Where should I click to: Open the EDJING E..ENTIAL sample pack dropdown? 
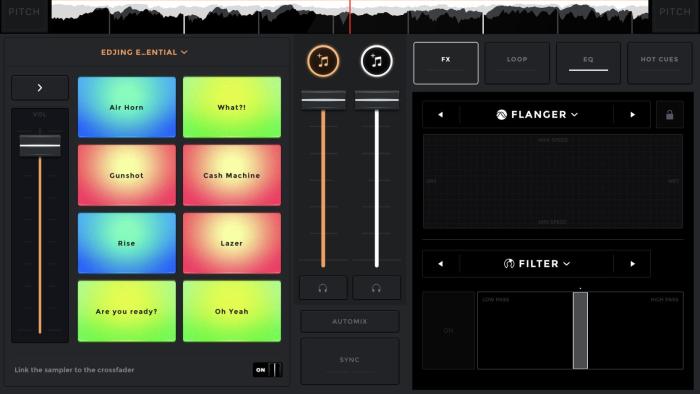pos(144,52)
